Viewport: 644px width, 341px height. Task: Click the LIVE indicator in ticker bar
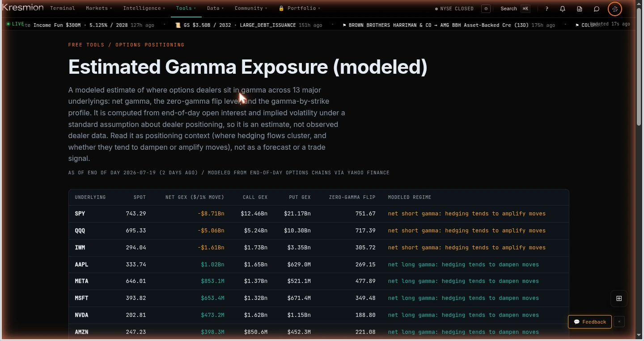[x=15, y=24]
